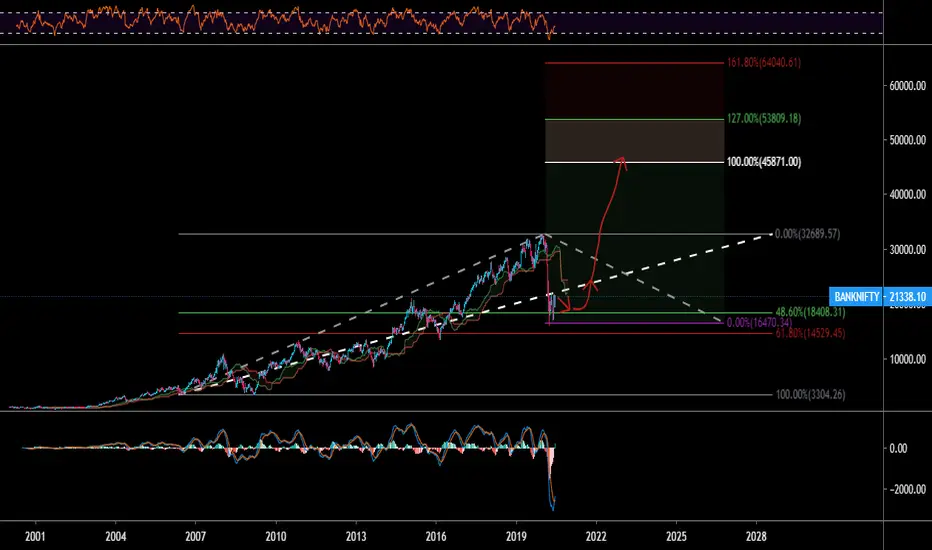Click the 0.00 MACD axis value
Viewport: 932px width, 550px height.
point(898,448)
